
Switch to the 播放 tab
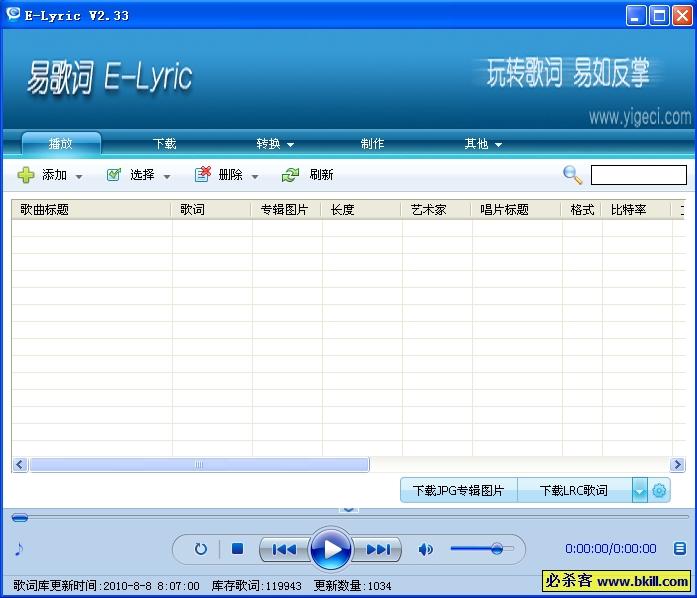pos(61,144)
